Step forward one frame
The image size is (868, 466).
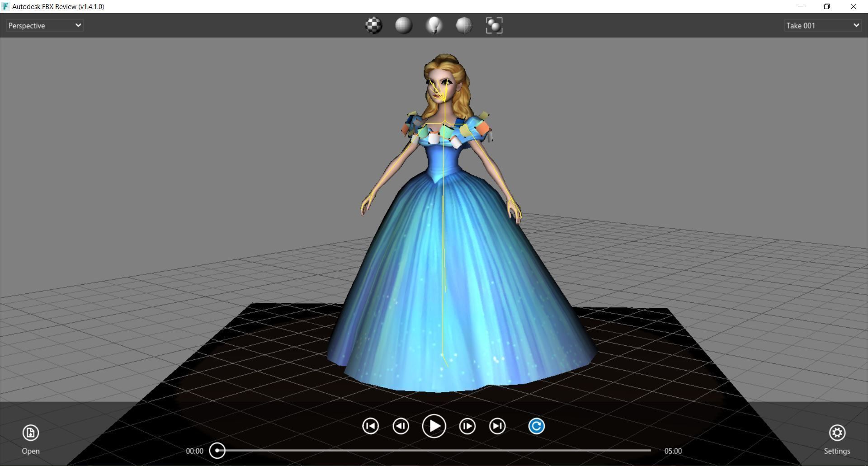[467, 426]
